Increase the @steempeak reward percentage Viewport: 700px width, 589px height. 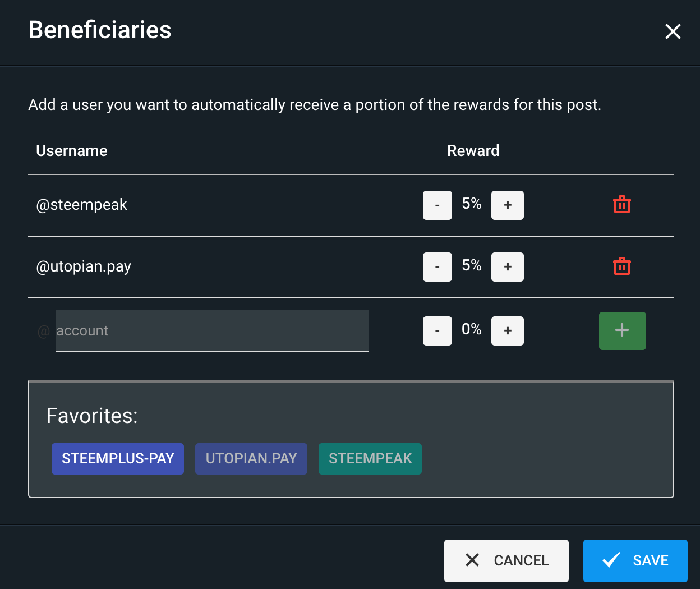(508, 205)
